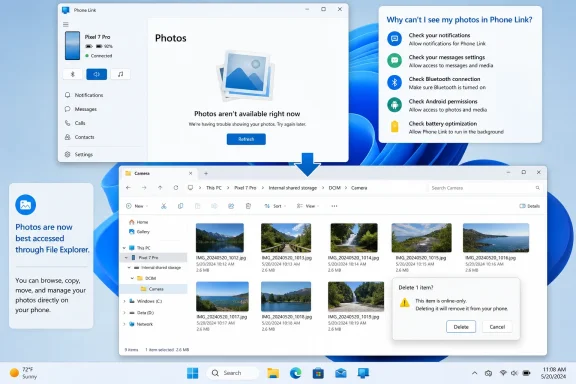Select the IMG_20240520_1017.jpg thumbnail

(x=222, y=297)
